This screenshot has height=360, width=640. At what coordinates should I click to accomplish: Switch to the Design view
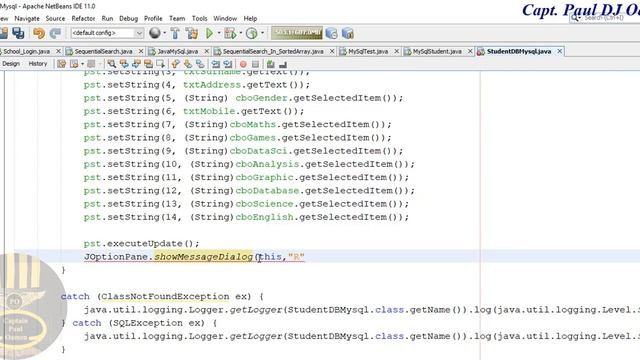click(x=11, y=64)
